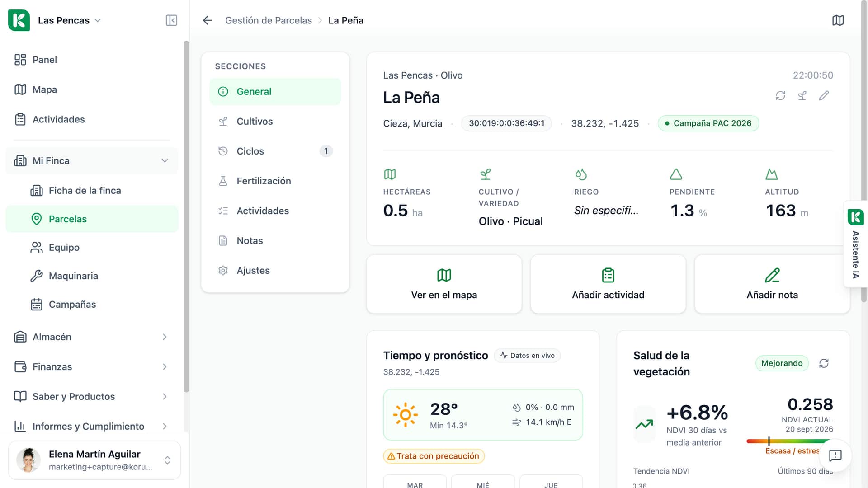Click the Hectáreas map icon
868x488 pixels.
(x=390, y=174)
